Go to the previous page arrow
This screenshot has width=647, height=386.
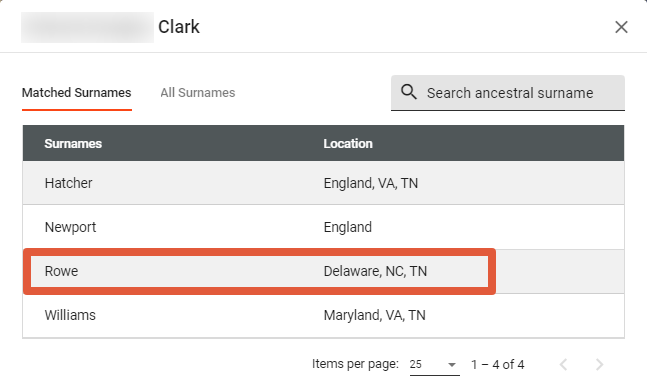click(564, 365)
